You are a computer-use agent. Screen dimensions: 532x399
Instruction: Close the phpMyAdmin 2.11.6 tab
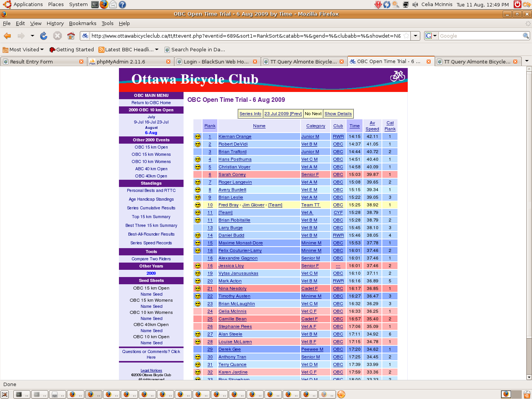tap(168, 62)
